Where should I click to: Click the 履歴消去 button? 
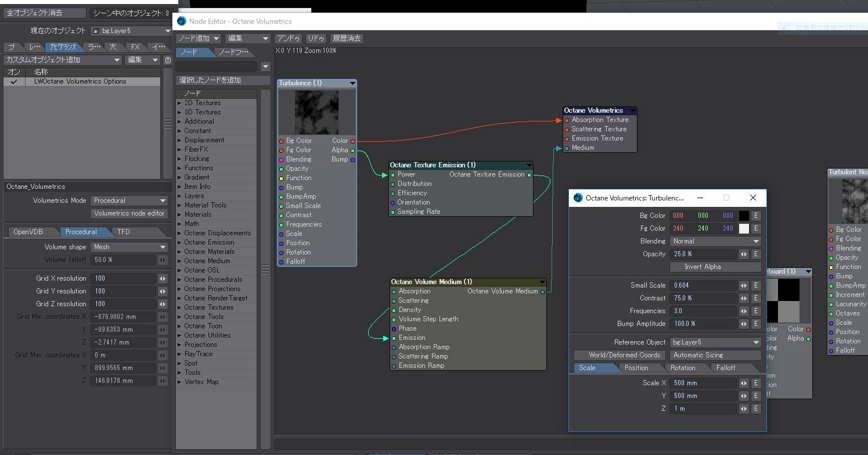point(347,38)
